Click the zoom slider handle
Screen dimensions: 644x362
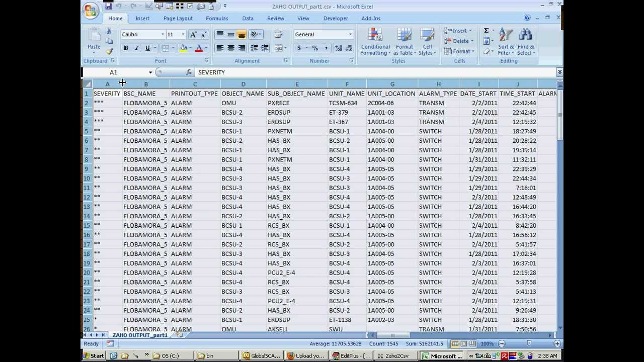pyautogui.click(x=529, y=344)
